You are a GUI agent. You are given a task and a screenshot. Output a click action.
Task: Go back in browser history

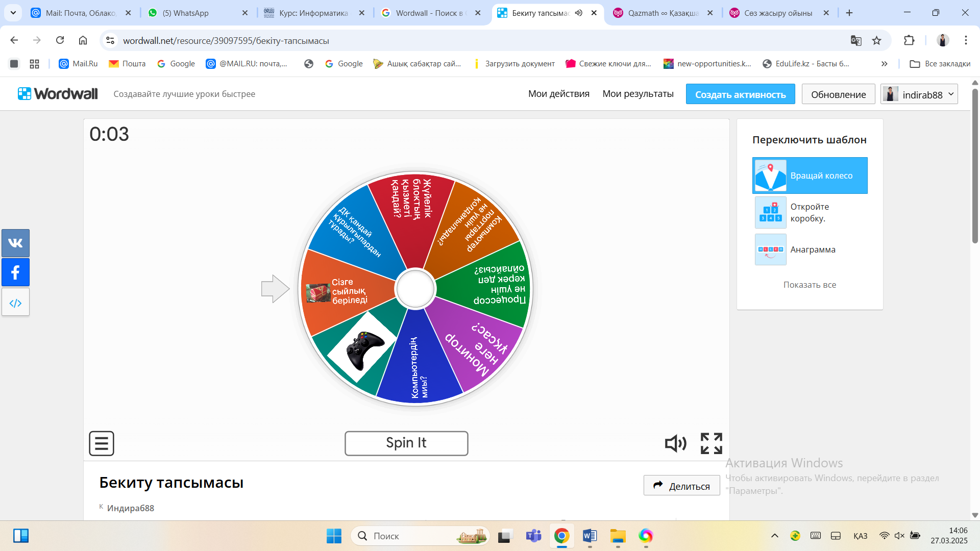14,40
